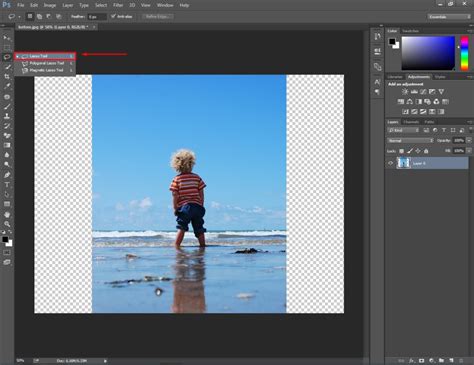Select the Zoom tool in toolbar
Image resolution: width=474 pixels, height=365 pixels.
pos(7,224)
